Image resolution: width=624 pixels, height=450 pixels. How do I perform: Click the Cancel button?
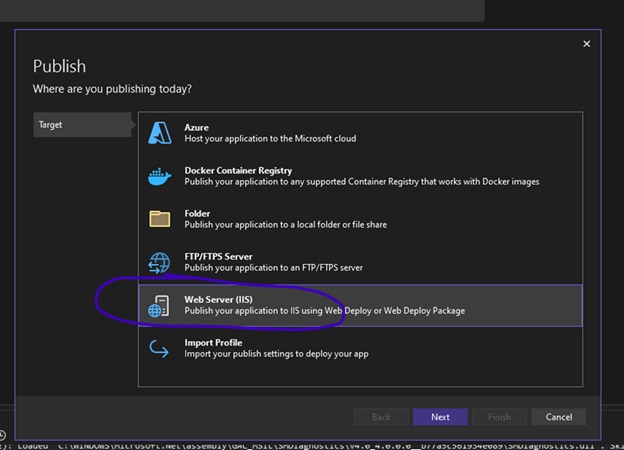click(x=559, y=417)
